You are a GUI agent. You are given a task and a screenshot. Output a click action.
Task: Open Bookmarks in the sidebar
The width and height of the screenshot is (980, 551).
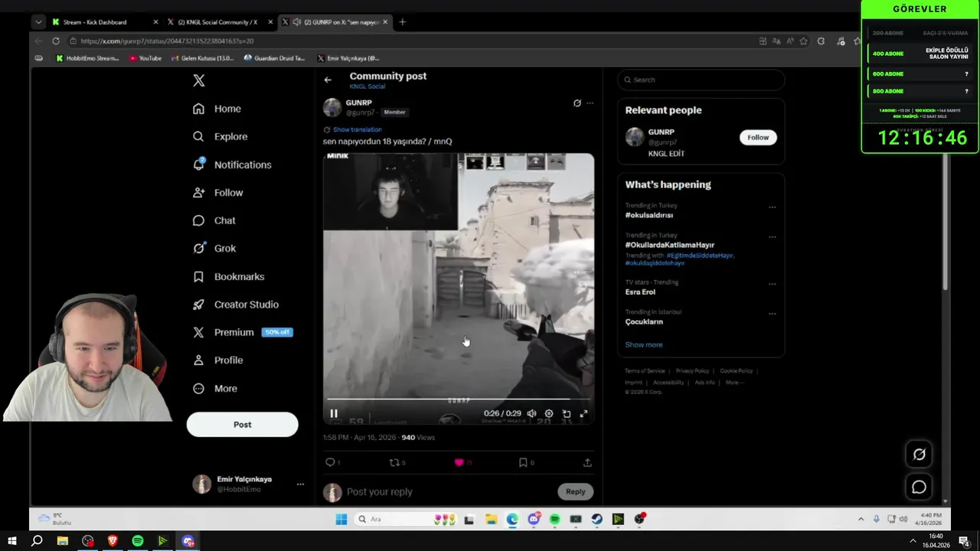point(229,276)
